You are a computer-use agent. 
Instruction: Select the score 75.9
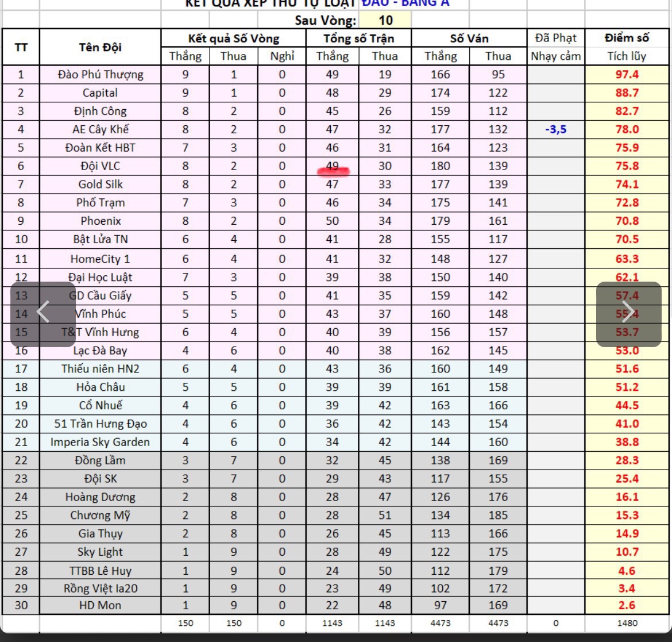[x=627, y=148]
